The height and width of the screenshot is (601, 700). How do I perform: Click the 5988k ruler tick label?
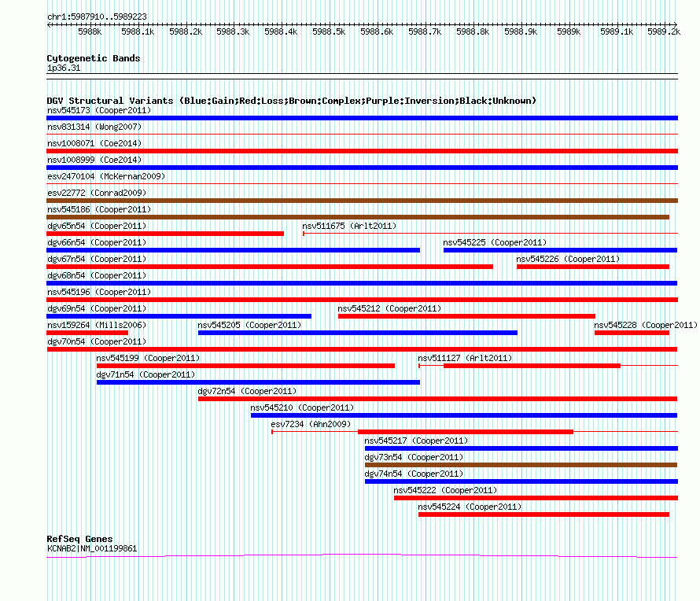coord(90,31)
